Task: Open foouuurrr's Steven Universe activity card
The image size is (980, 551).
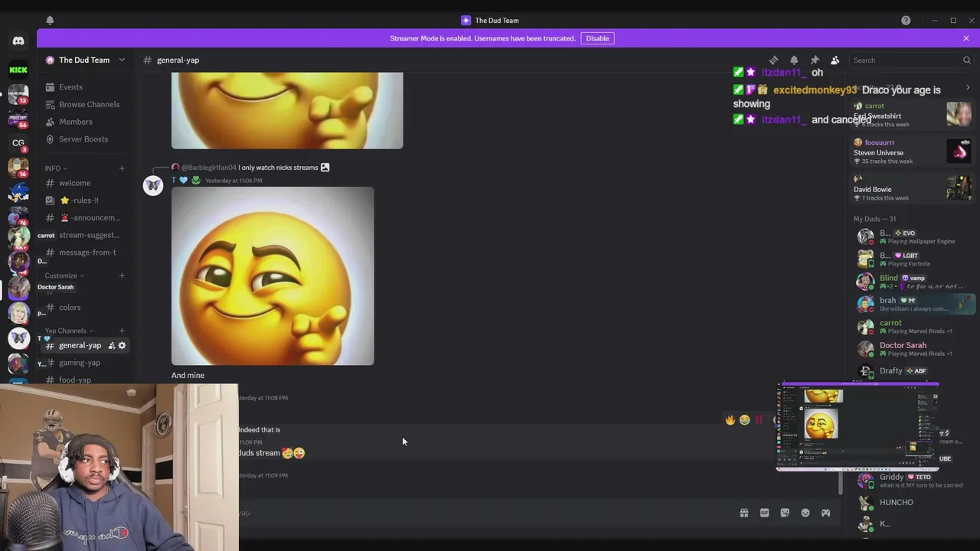Action: coord(913,152)
